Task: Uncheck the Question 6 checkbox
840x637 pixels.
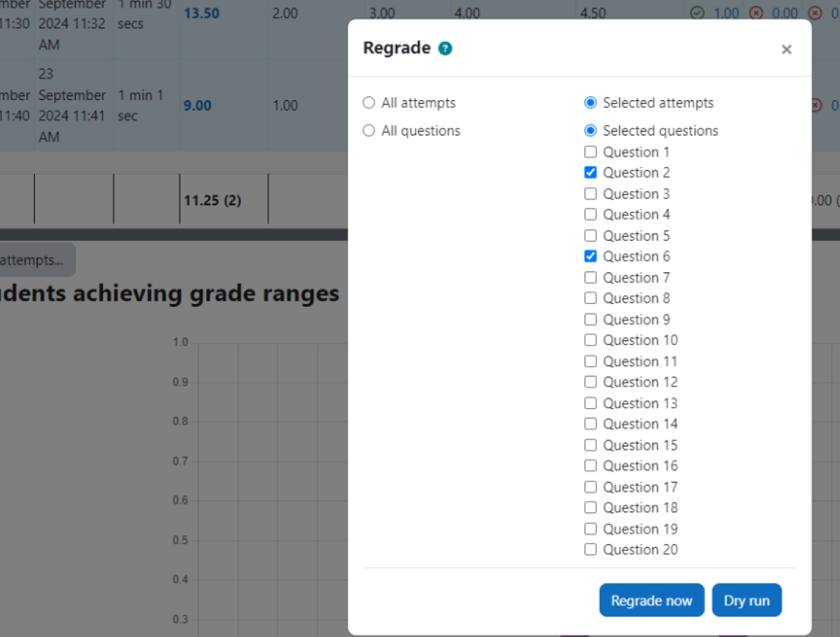Action: click(x=590, y=256)
